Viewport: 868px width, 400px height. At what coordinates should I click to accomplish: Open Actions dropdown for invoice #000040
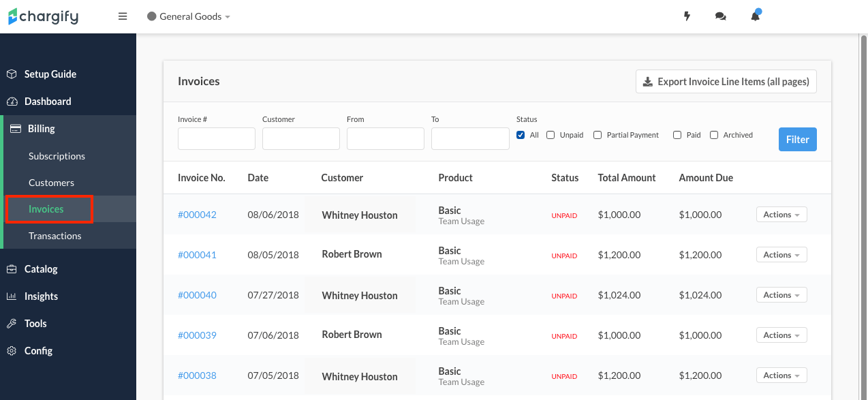[x=781, y=295]
